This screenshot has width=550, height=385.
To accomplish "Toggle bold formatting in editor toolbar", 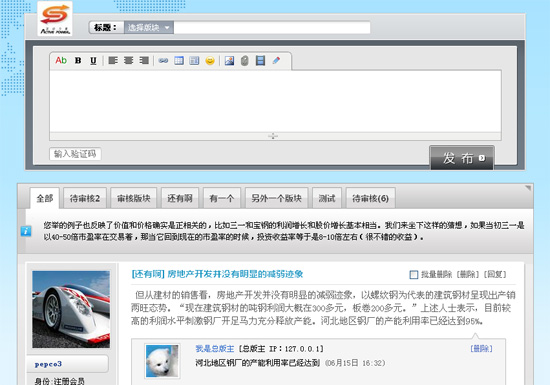I will click(x=78, y=61).
